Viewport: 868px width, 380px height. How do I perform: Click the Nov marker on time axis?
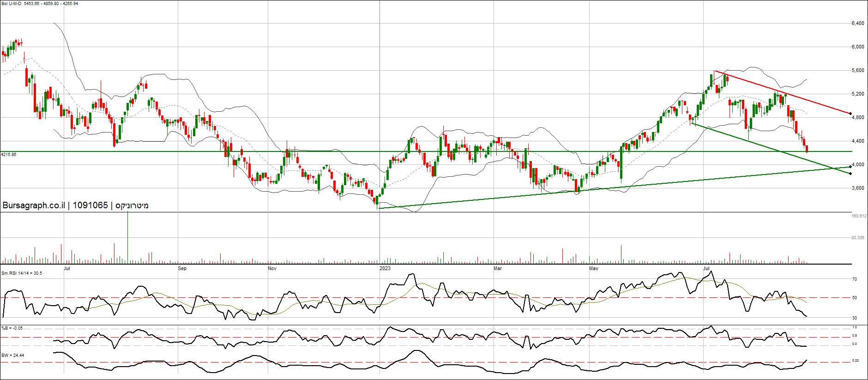pyautogui.click(x=272, y=268)
